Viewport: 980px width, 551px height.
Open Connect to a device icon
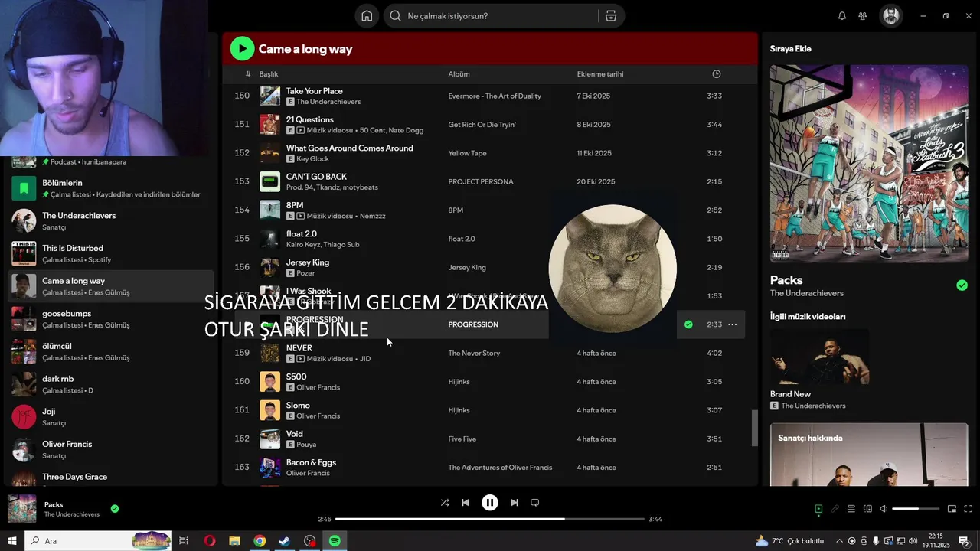click(867, 509)
